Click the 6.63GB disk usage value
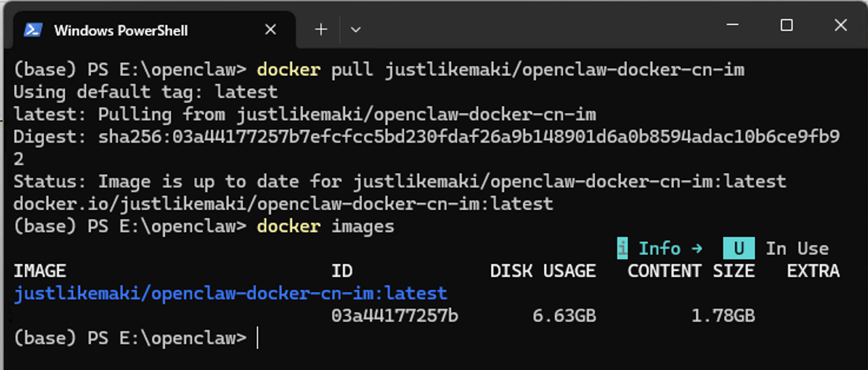Image resolution: width=868 pixels, height=370 pixels. coord(564,316)
